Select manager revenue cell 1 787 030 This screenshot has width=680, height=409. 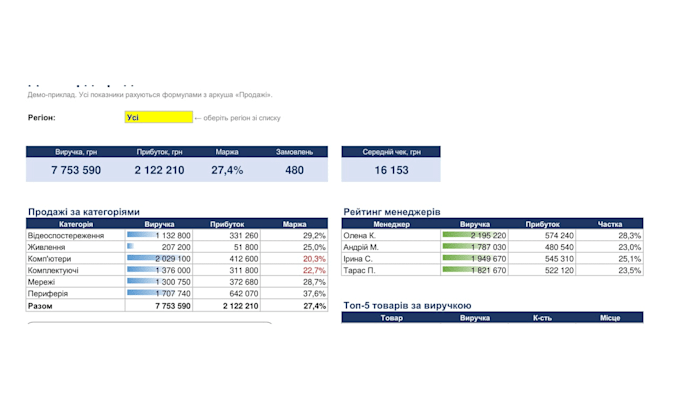[474, 247]
